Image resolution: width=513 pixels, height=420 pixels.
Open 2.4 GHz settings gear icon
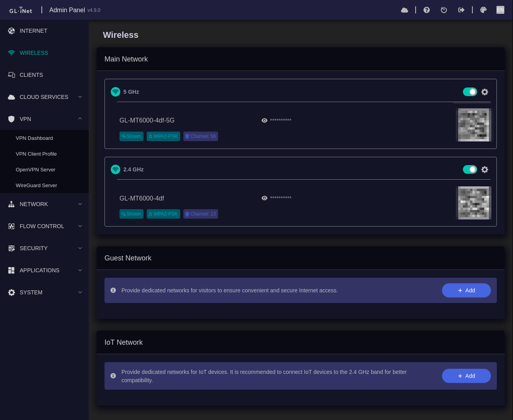[485, 169]
